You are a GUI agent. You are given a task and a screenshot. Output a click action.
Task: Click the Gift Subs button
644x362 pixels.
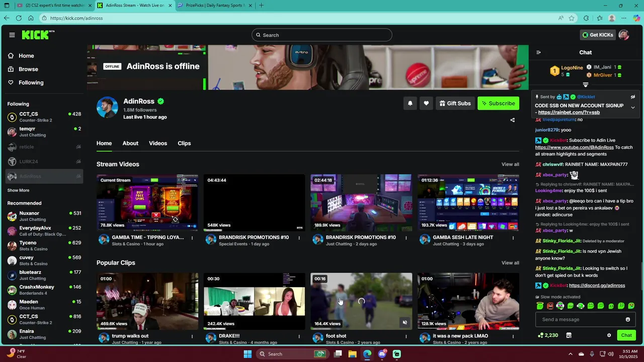pos(455,103)
